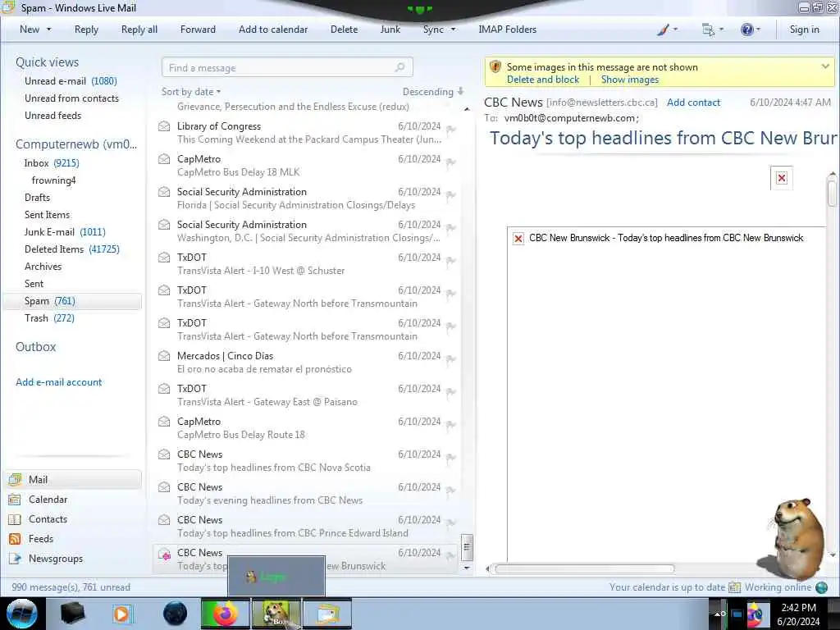Click the paintbrush colorizer icon

(663, 30)
